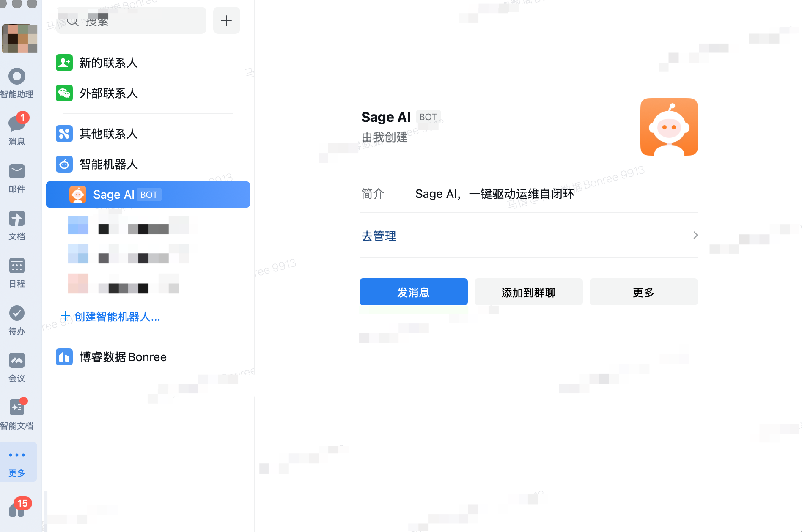The width and height of the screenshot is (802, 532).
Task: Click the 搜索 search field
Action: [x=131, y=20]
